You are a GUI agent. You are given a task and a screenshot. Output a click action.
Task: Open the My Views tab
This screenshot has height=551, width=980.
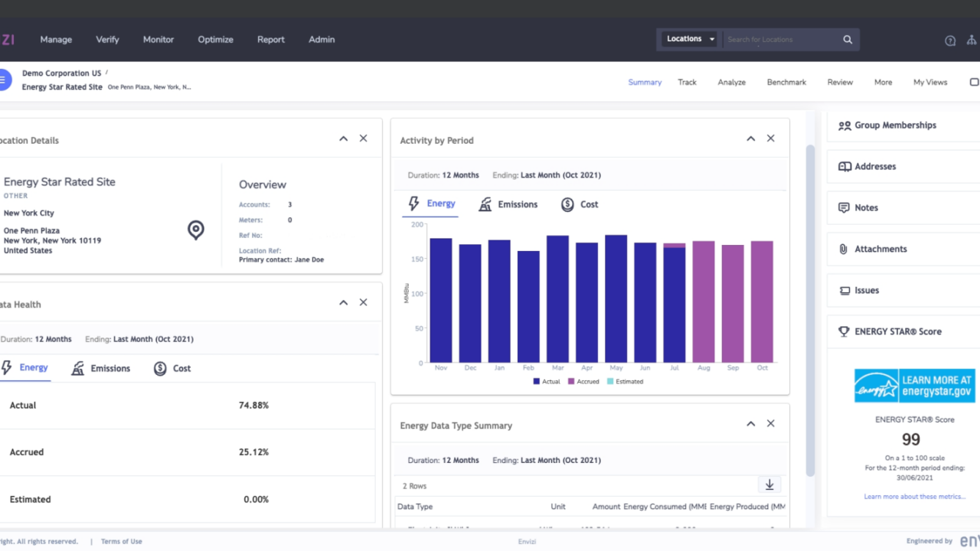pos(930,82)
